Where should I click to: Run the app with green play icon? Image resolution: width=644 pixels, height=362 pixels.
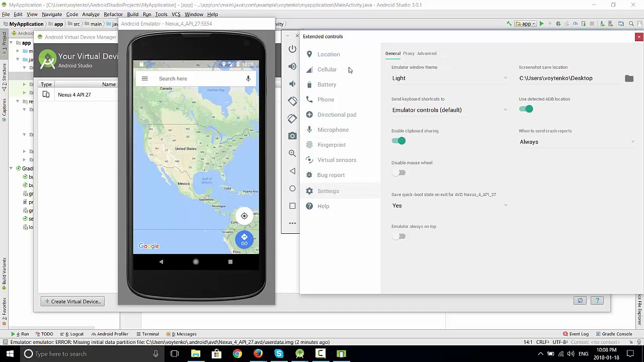(541, 24)
